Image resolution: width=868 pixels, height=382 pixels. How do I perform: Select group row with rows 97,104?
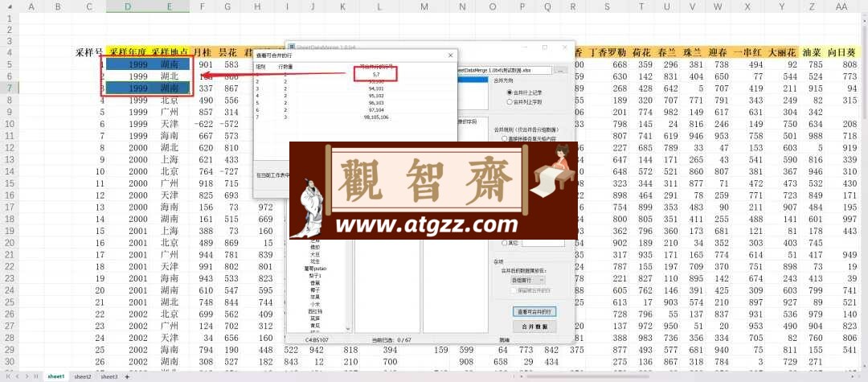(x=354, y=109)
